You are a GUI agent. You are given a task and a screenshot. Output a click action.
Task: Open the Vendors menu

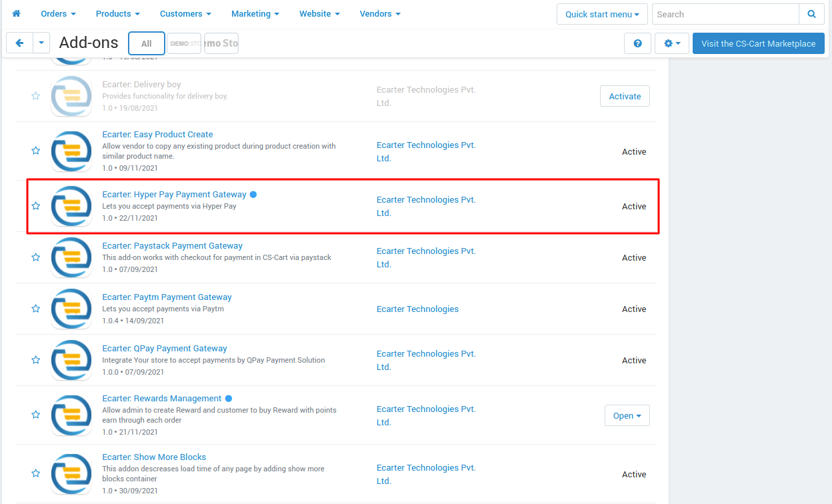[x=380, y=14]
